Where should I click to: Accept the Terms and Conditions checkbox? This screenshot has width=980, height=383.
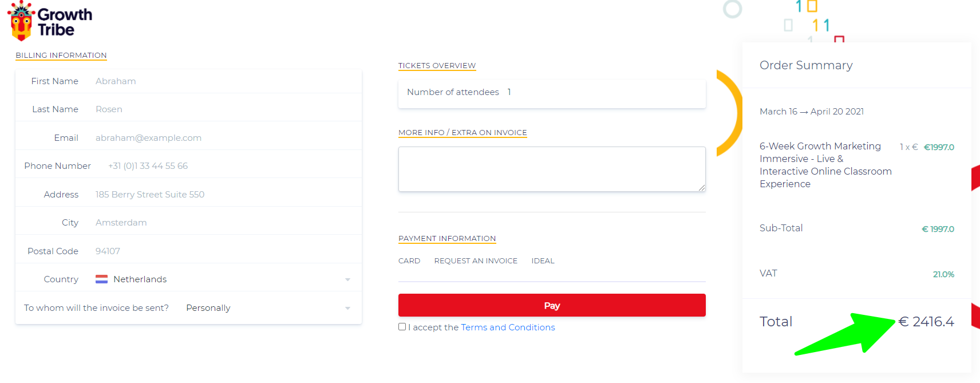(402, 327)
